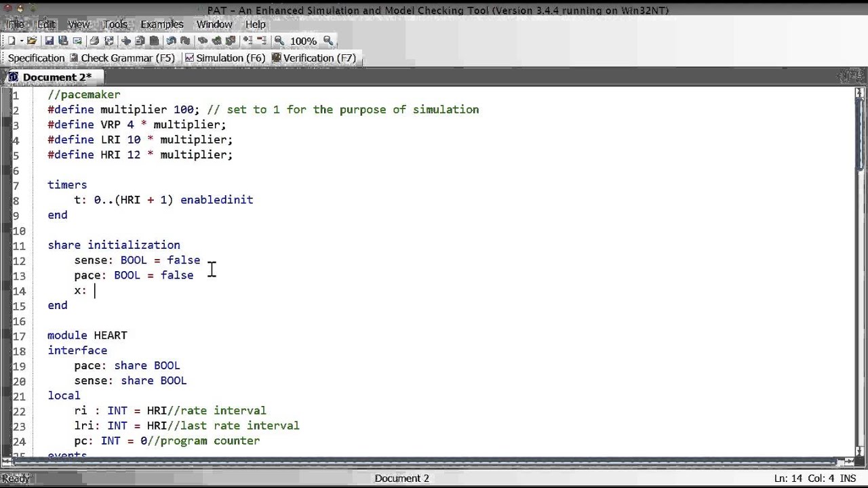This screenshot has height=488, width=868.
Task: Open the Tools menu
Action: (115, 24)
